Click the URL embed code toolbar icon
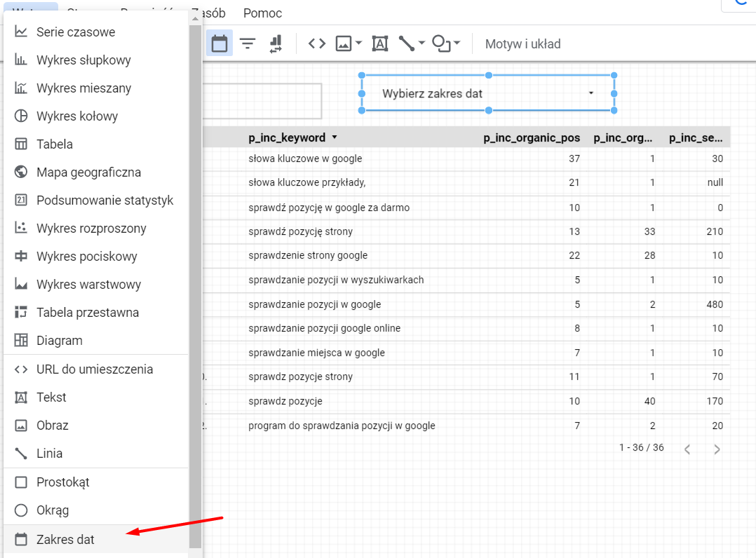756x558 pixels. click(317, 44)
